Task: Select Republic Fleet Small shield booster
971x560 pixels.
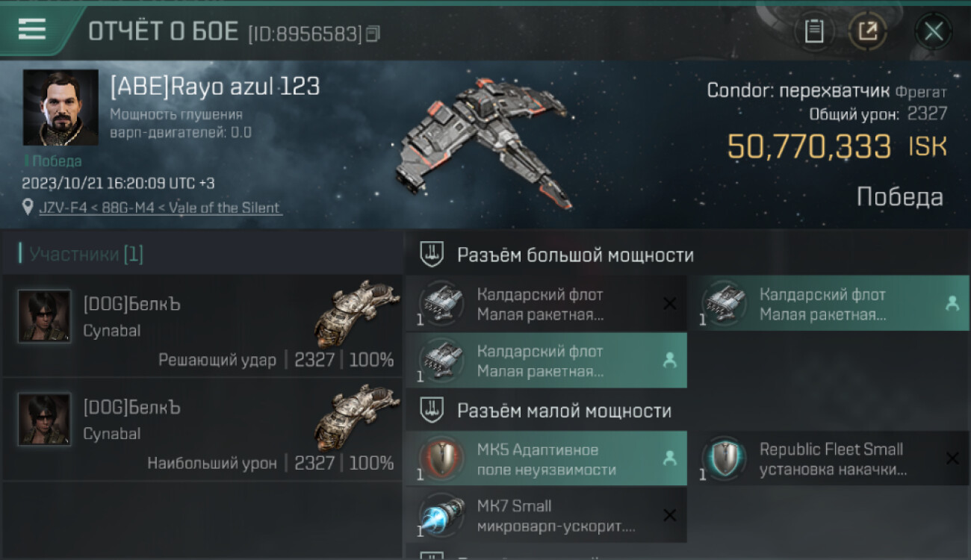Action: (x=828, y=459)
